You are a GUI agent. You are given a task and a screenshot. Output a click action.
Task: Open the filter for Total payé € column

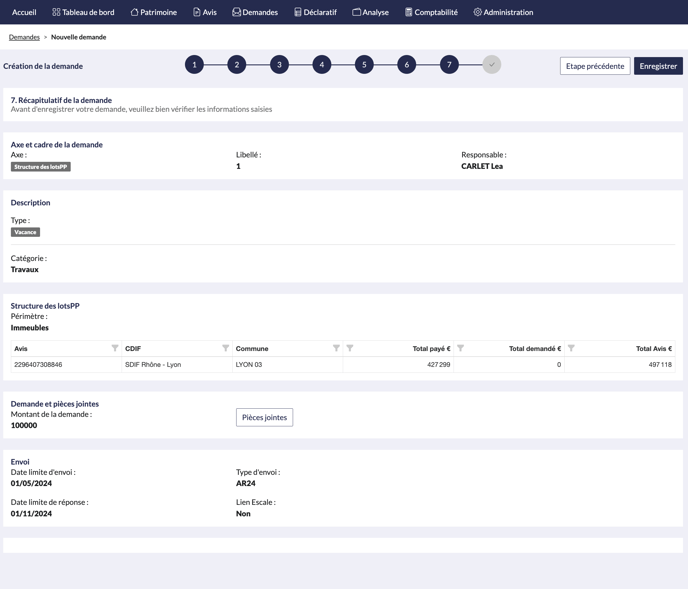pos(350,348)
